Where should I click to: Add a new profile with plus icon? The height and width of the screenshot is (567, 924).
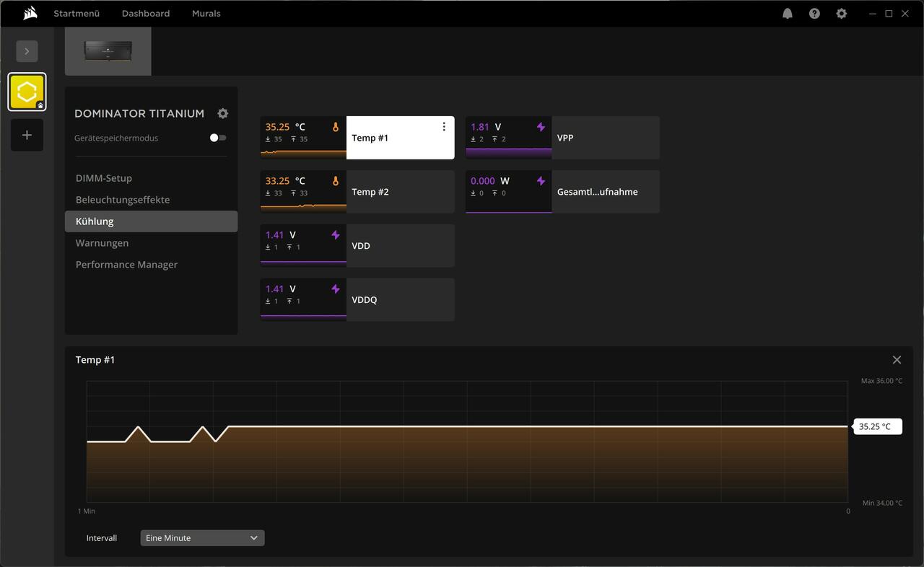tap(27, 135)
